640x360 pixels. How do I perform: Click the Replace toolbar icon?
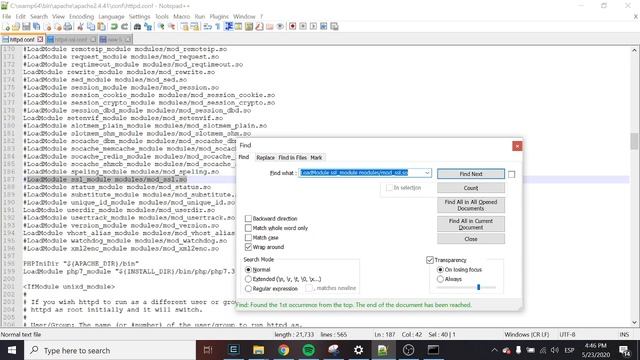(x=148, y=27)
